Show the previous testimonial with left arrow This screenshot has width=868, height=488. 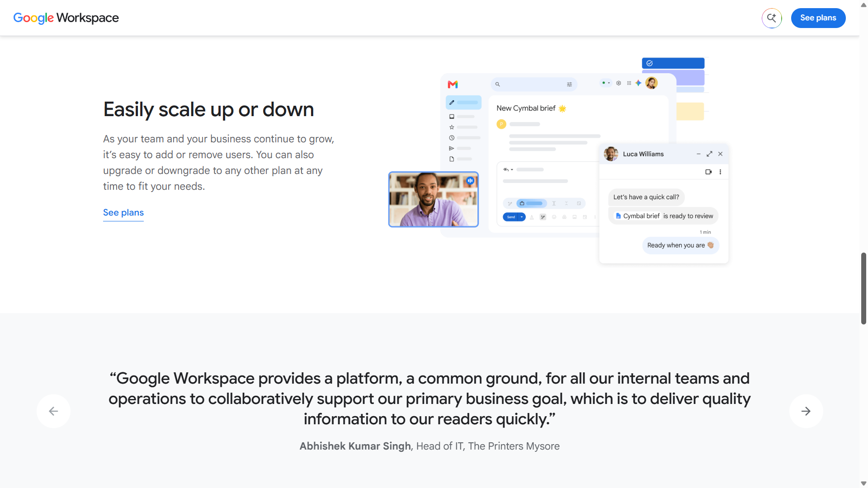coord(53,411)
